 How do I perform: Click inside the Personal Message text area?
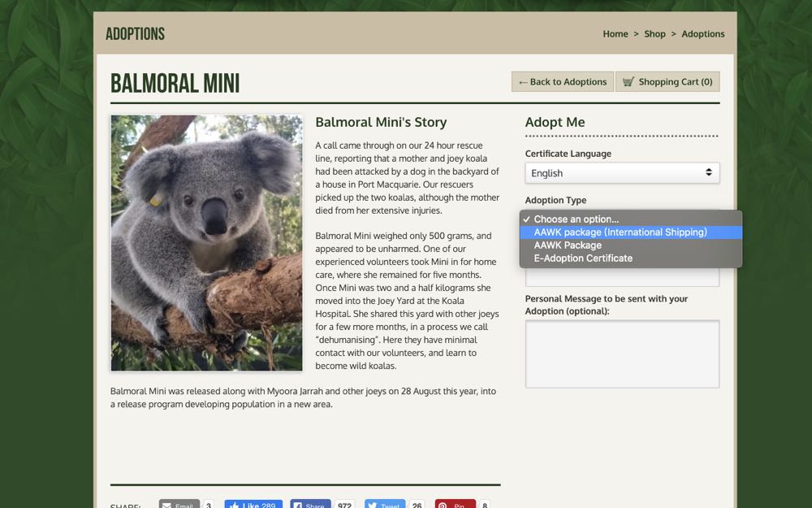(x=622, y=354)
